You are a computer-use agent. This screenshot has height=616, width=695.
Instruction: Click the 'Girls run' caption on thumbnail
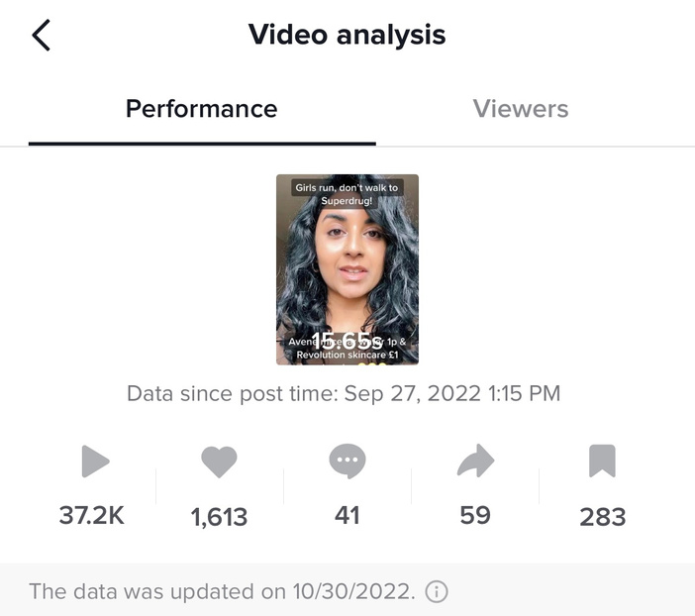(347, 194)
